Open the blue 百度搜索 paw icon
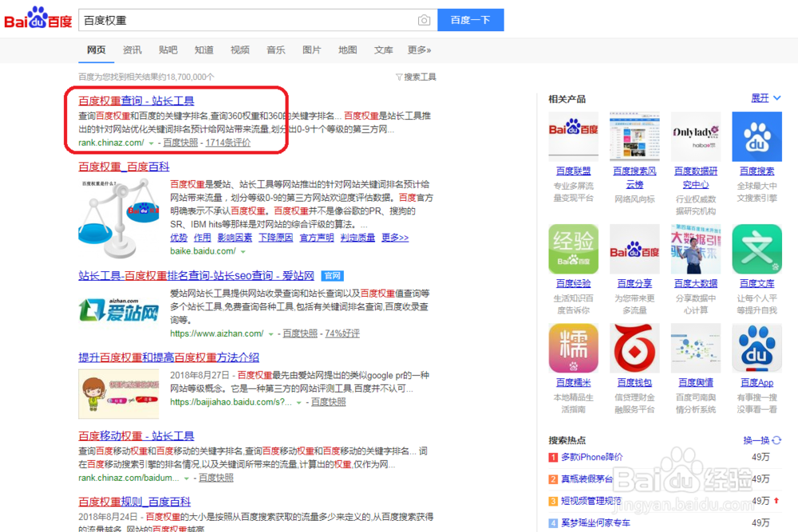This screenshot has width=798, height=532. pyautogui.click(x=757, y=137)
